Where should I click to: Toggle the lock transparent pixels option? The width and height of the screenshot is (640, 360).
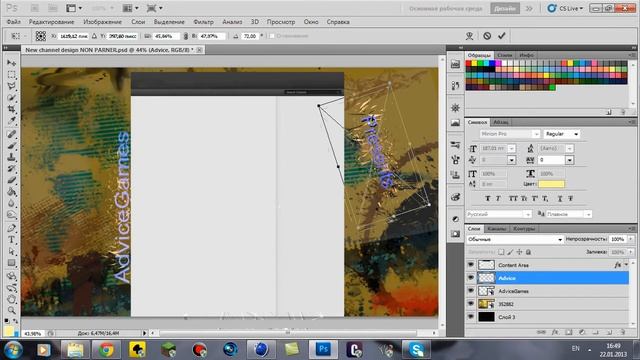point(501,252)
